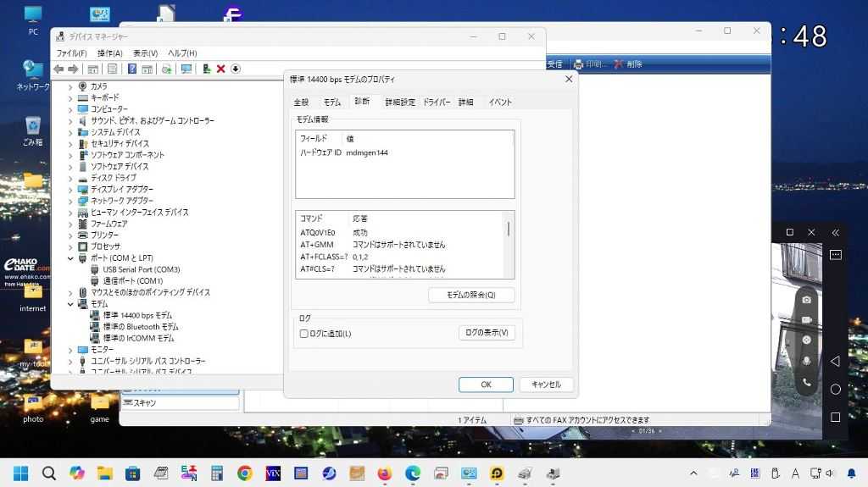Click the down-arrow disable device icon

click(x=236, y=69)
